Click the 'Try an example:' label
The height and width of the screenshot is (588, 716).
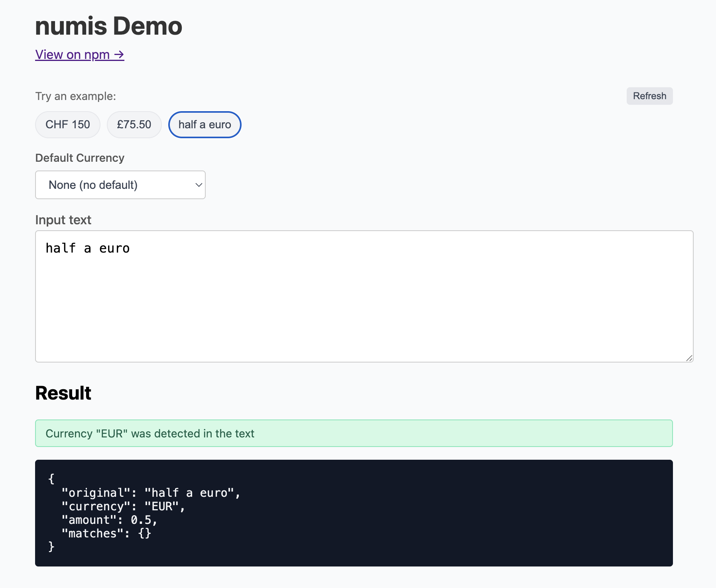pos(75,96)
